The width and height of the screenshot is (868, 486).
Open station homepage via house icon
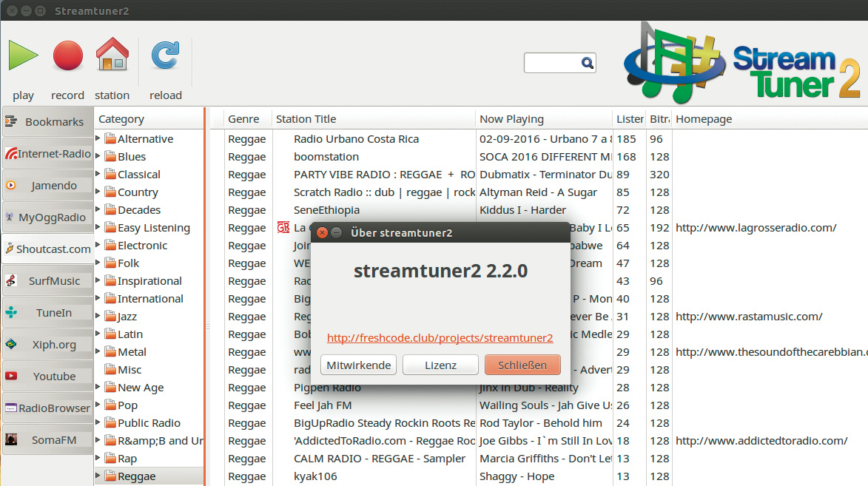(x=112, y=56)
